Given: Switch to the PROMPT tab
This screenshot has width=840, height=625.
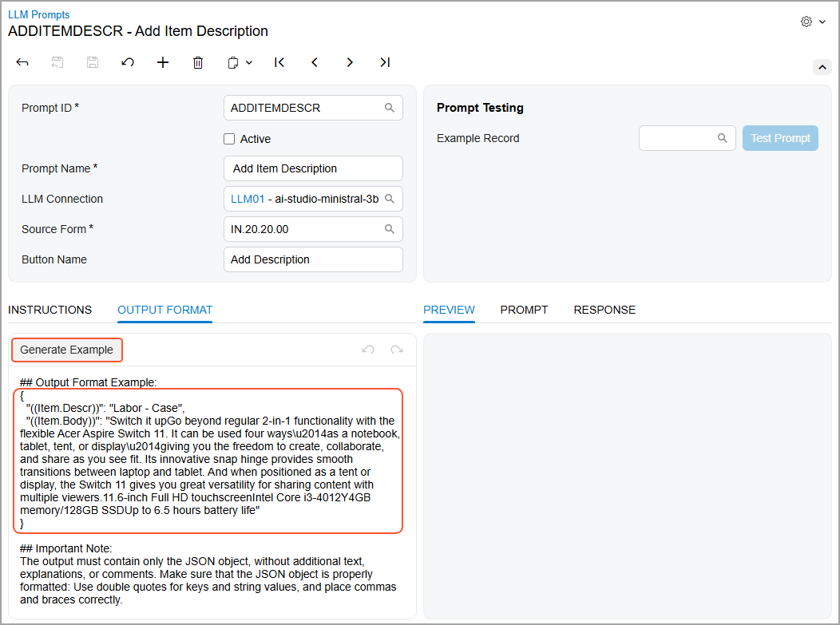Looking at the screenshot, I should coord(524,310).
